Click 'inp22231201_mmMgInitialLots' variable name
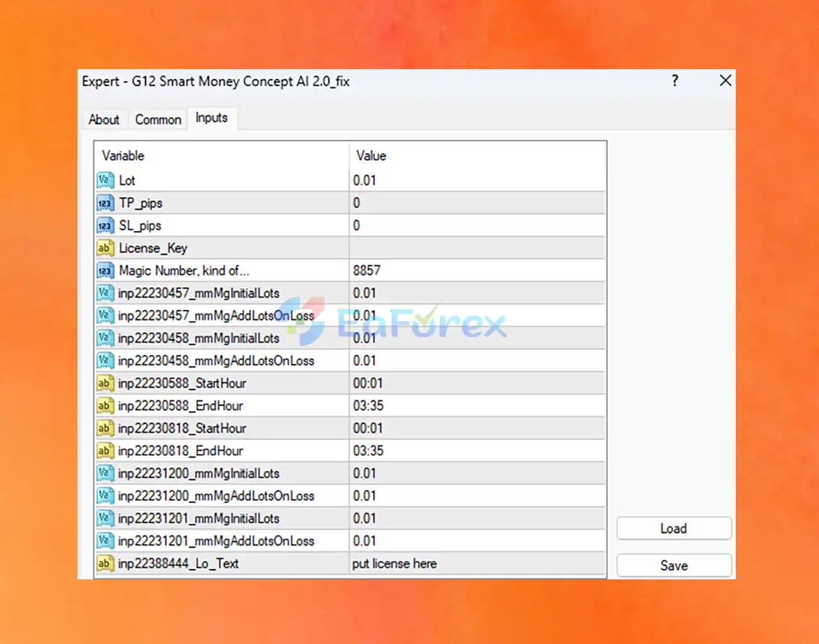The width and height of the screenshot is (819, 644). coord(199,518)
